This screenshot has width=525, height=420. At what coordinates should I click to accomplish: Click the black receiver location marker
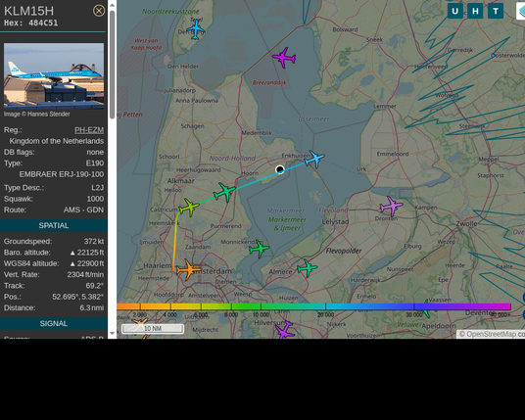280,169
